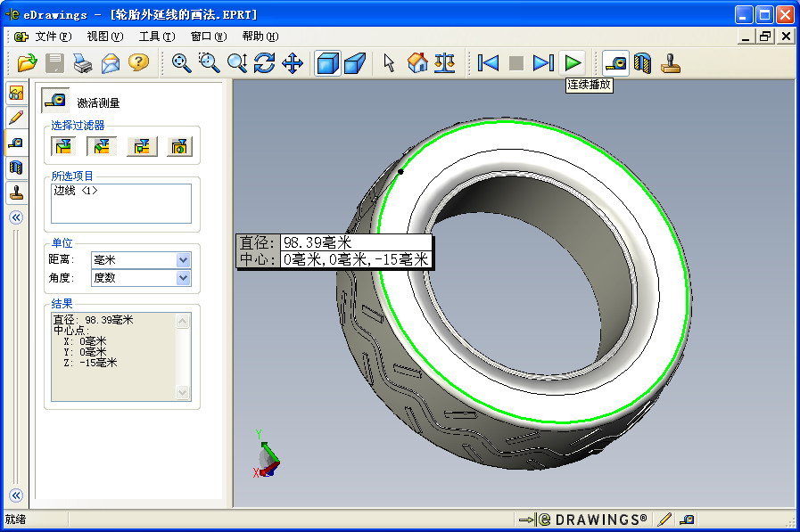Click the 激活测量 measure activation button
Image resolution: width=800 pixels, height=532 pixels.
pos(55,100)
